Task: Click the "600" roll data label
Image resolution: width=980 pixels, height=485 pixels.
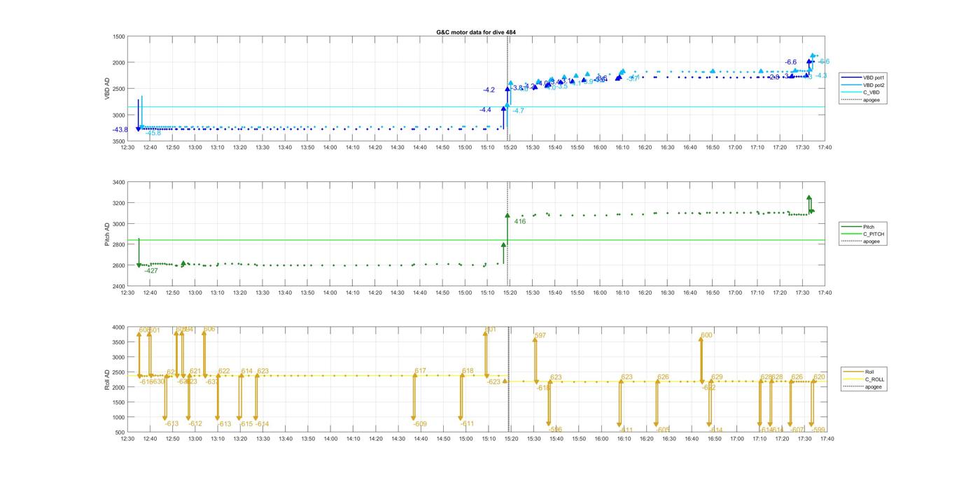Action: point(706,335)
